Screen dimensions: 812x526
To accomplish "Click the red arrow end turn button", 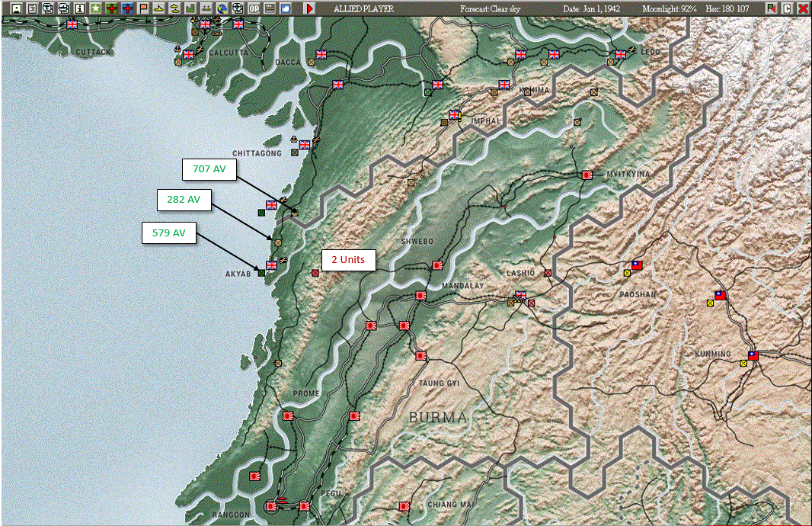I will tap(308, 8).
